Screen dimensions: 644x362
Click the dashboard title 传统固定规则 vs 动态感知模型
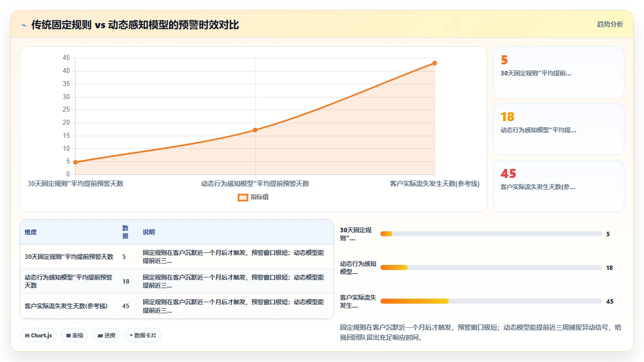135,25
